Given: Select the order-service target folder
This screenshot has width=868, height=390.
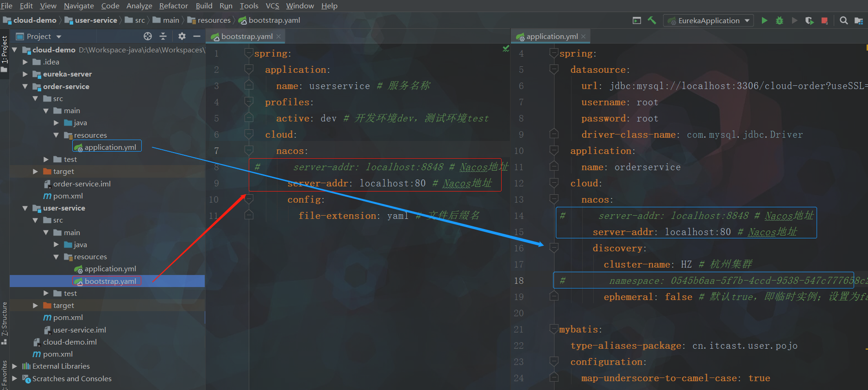Looking at the screenshot, I should 63,172.
